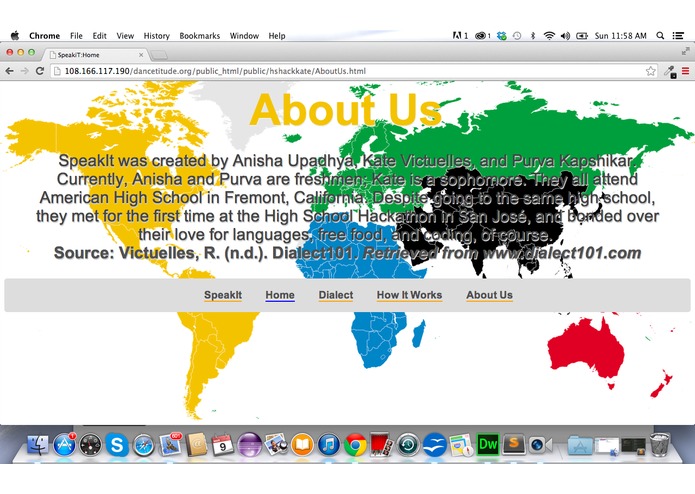The width and height of the screenshot is (695, 494).
Task: Open the Dropbox menu bar icon
Action: 501,36
